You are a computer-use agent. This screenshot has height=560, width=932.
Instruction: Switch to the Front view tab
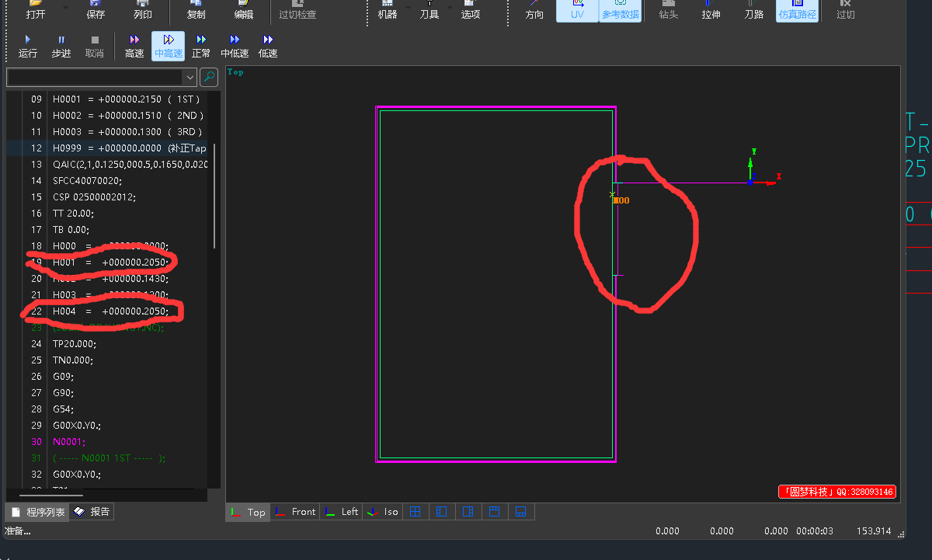(296, 512)
